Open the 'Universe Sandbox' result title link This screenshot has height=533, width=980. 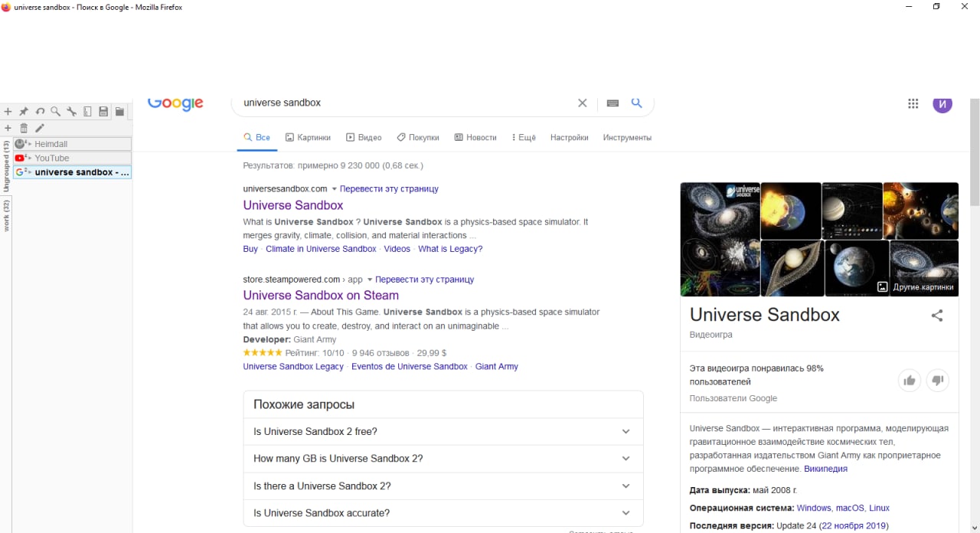(x=293, y=205)
